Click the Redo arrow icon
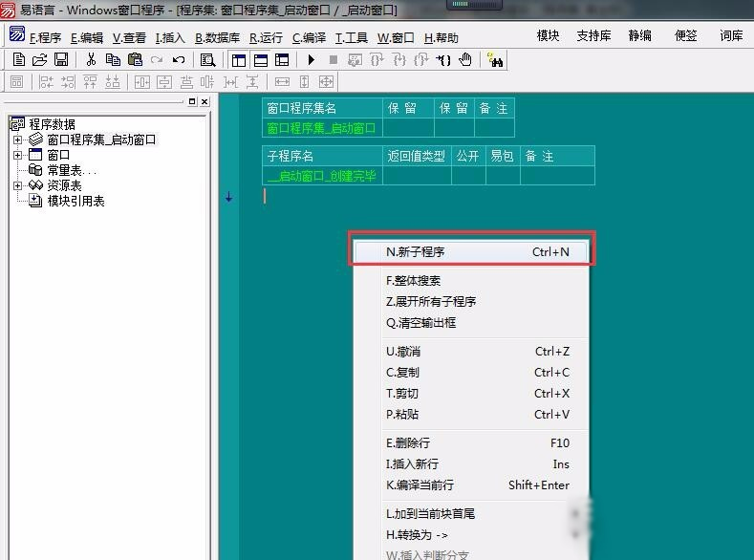 point(157,59)
